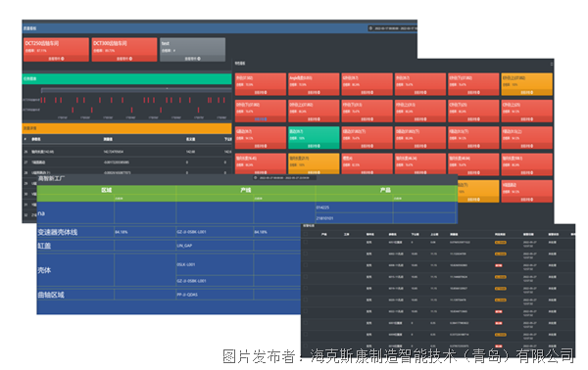
Task: Check the first row checkbox in alarm table
Action: click(306, 243)
